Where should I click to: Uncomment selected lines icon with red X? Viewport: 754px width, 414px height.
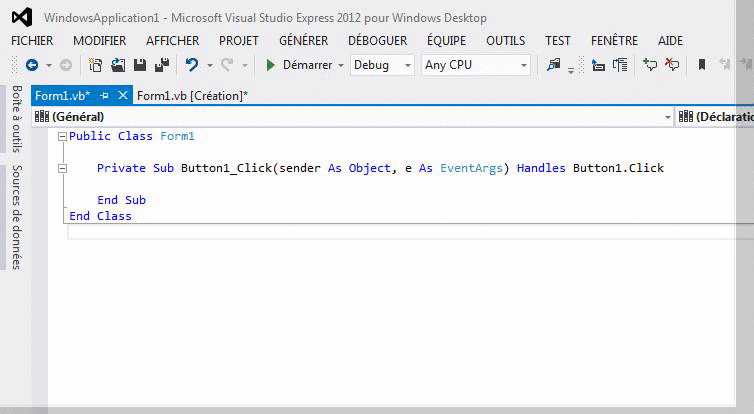672,64
